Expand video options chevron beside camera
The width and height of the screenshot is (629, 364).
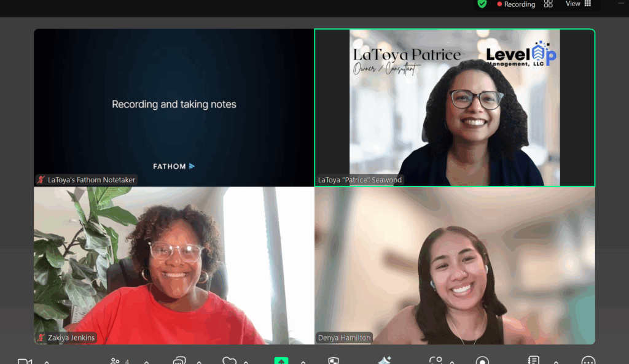click(47, 362)
